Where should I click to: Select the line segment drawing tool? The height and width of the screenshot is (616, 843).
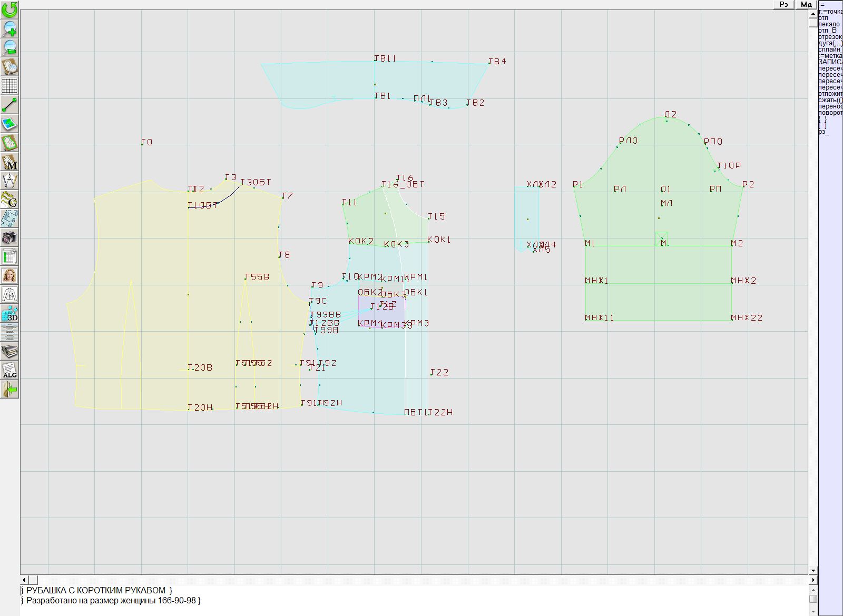[x=9, y=105]
